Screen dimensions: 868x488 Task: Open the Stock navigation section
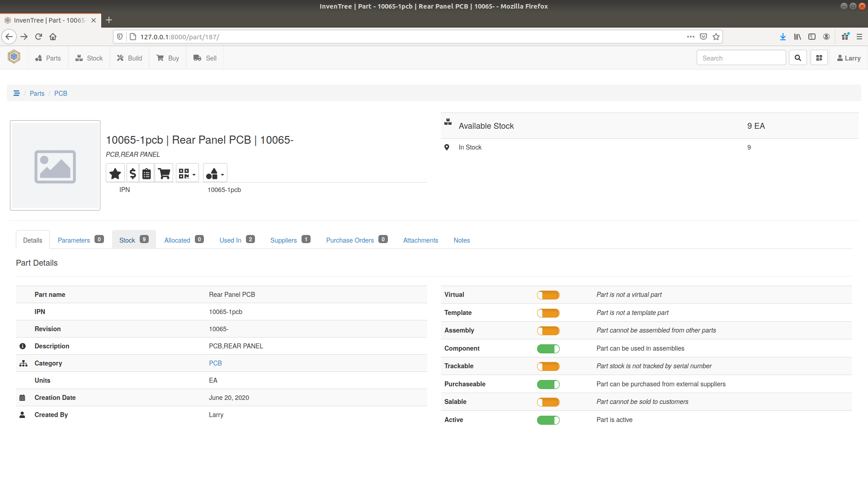pyautogui.click(x=89, y=58)
